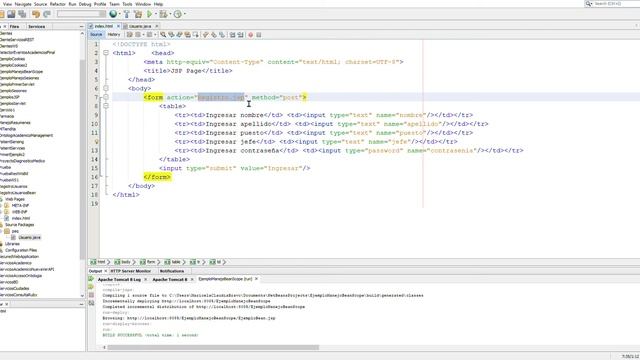Click the Find Next Occurrence icon
This screenshot has width=640, height=360.
coord(179,35)
